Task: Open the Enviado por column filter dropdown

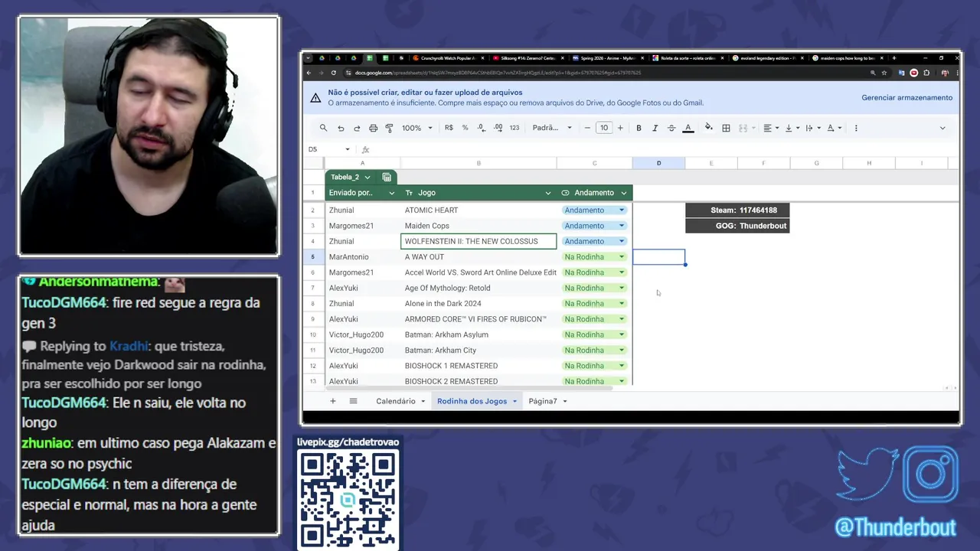Action: pyautogui.click(x=392, y=193)
